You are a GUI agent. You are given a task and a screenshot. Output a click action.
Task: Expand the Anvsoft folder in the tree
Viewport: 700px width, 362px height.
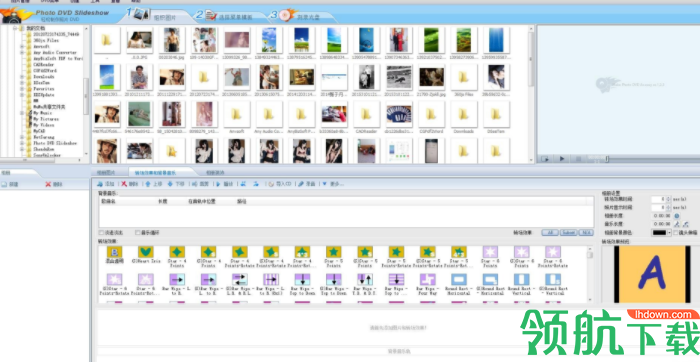[22, 46]
